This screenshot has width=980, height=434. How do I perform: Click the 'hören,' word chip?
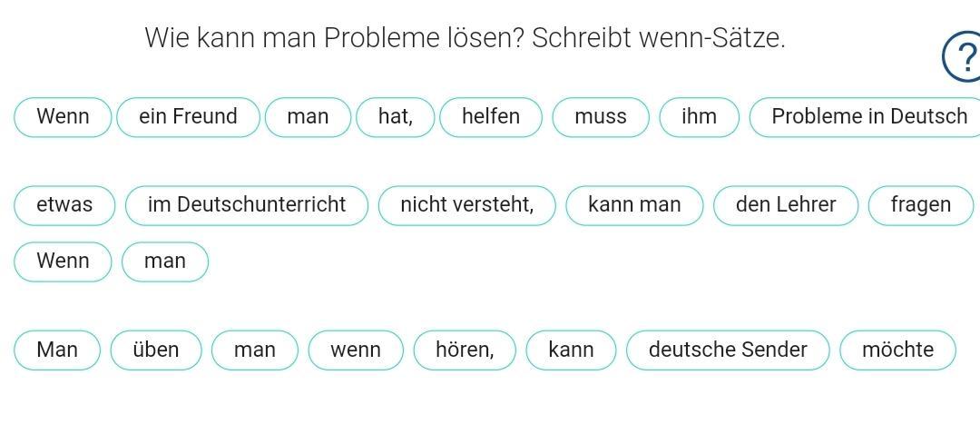point(465,350)
